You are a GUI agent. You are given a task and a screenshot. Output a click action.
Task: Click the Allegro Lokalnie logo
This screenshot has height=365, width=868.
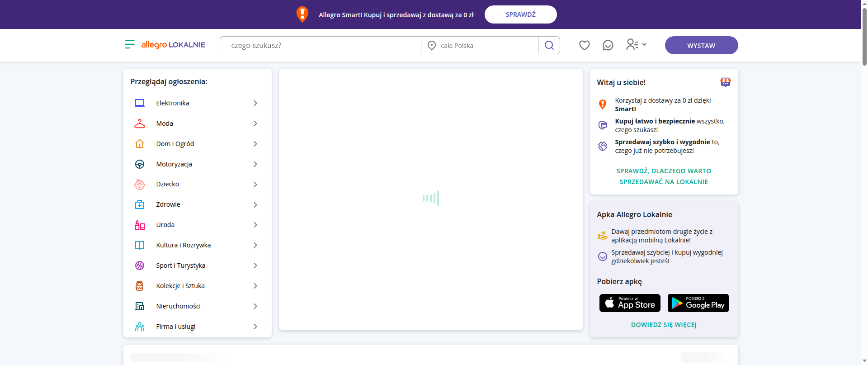[173, 45]
